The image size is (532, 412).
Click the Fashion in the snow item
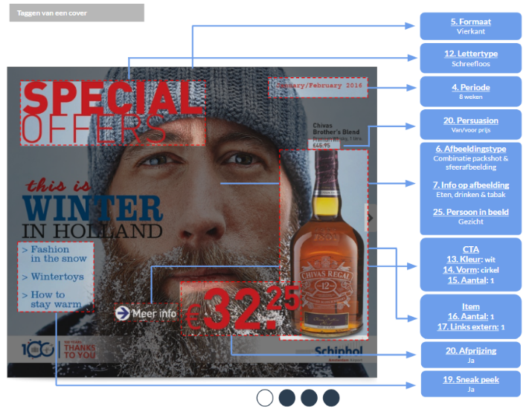pos(54,254)
